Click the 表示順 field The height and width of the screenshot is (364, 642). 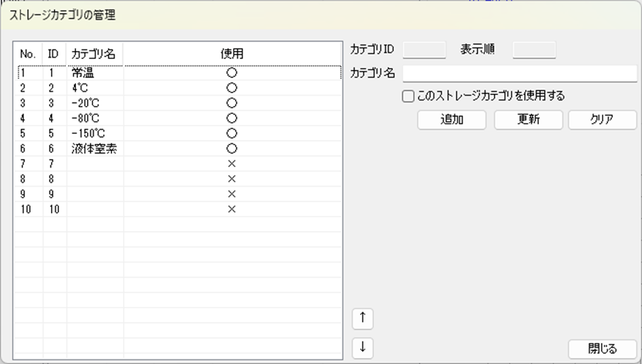click(x=534, y=50)
